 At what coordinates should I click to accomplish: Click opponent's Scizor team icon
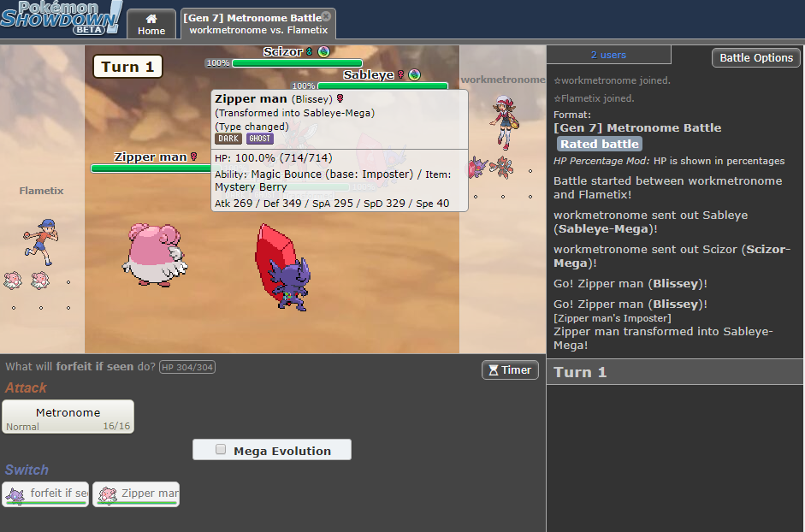[501, 168]
